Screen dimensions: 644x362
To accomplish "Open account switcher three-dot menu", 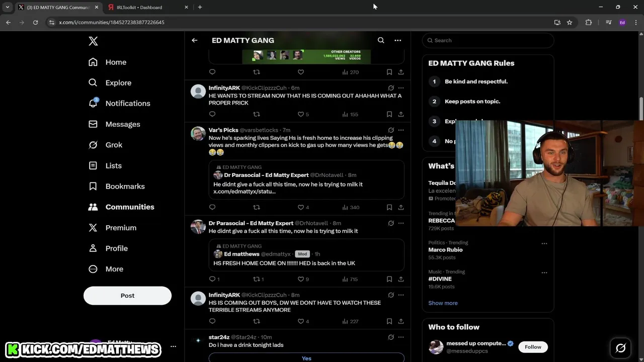I will click(x=173, y=346).
